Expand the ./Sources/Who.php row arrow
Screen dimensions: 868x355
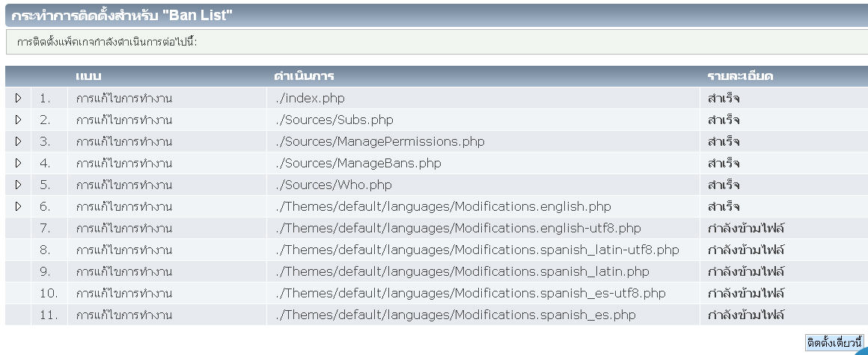[x=18, y=185]
